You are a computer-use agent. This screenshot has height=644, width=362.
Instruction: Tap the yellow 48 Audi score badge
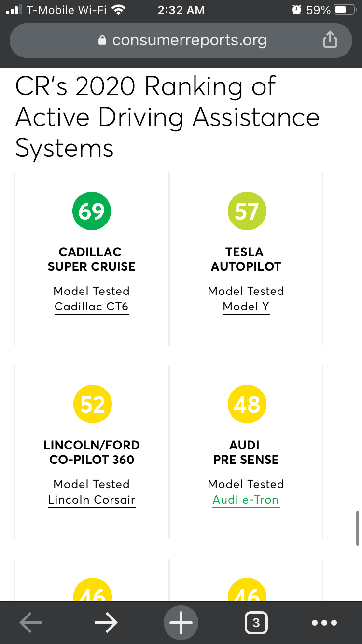click(247, 404)
